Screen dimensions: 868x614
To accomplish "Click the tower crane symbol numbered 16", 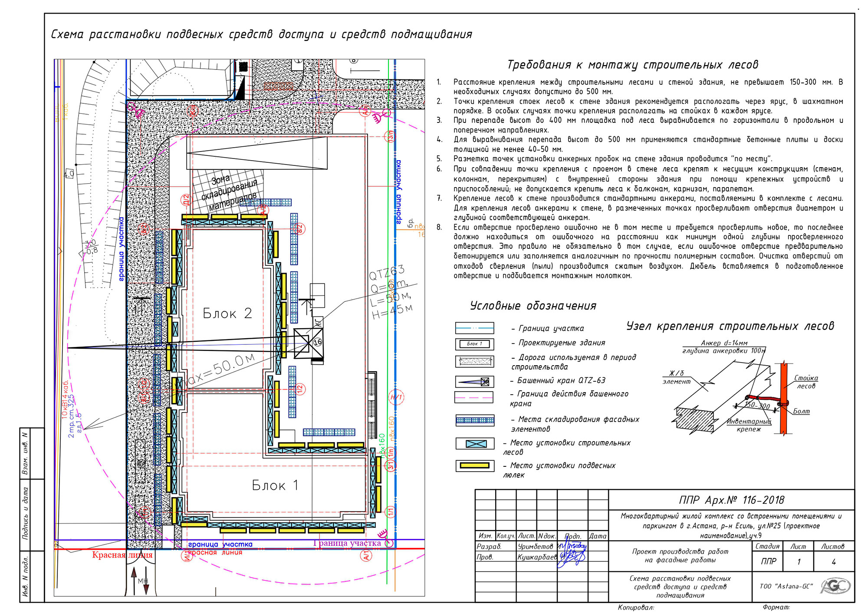I will coord(308,343).
